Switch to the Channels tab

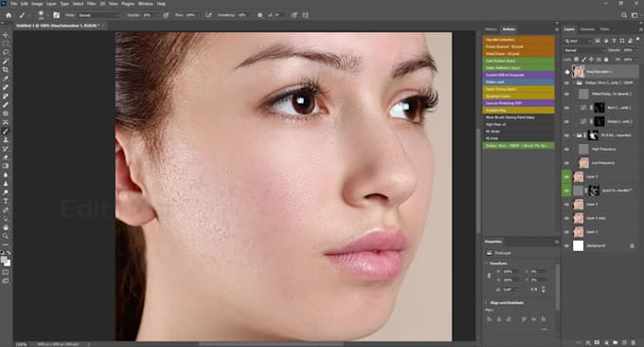pos(587,29)
